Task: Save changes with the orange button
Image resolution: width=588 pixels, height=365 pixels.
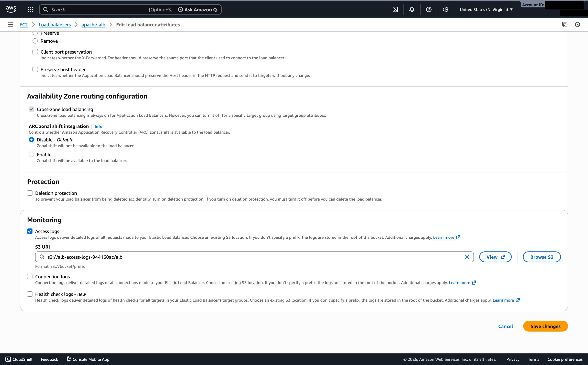Action: pyautogui.click(x=545, y=326)
